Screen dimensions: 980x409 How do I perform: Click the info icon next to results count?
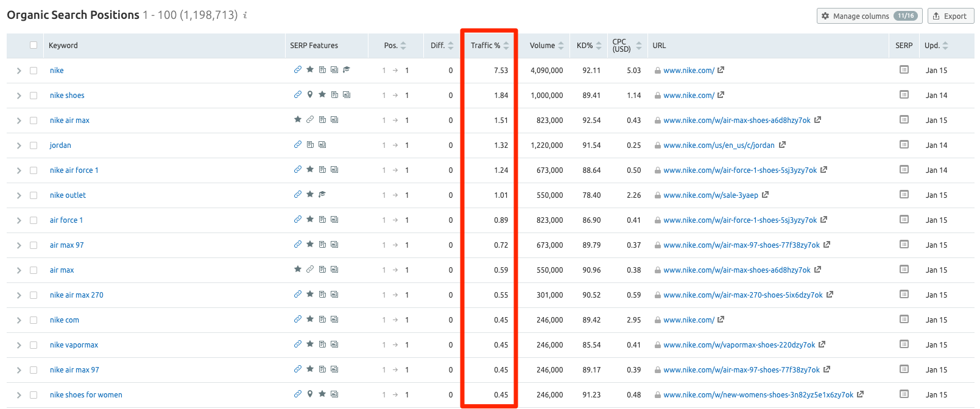click(245, 15)
